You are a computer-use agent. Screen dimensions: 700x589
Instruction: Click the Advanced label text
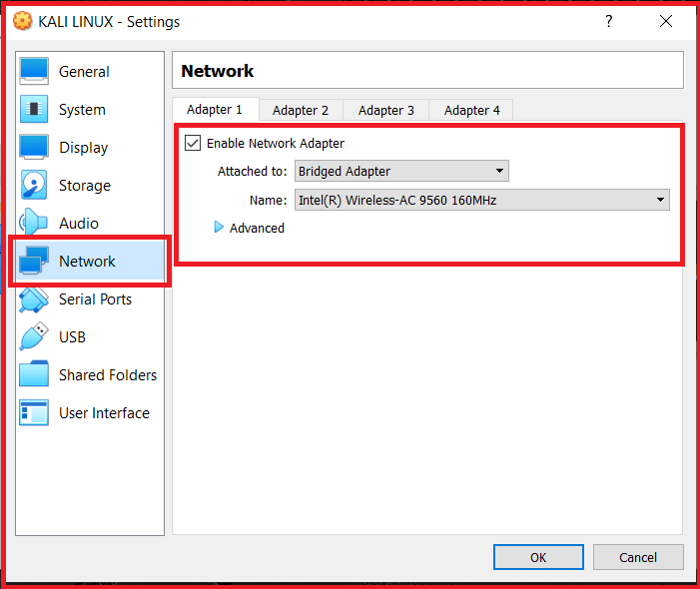pyautogui.click(x=257, y=228)
